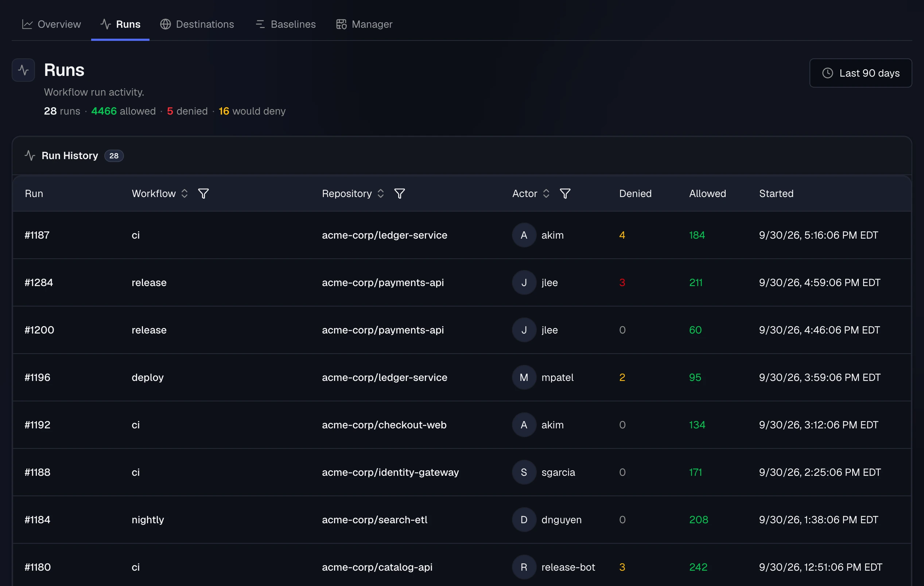Open the Baselines tab
The width and height of the screenshot is (924, 586).
tap(285, 24)
